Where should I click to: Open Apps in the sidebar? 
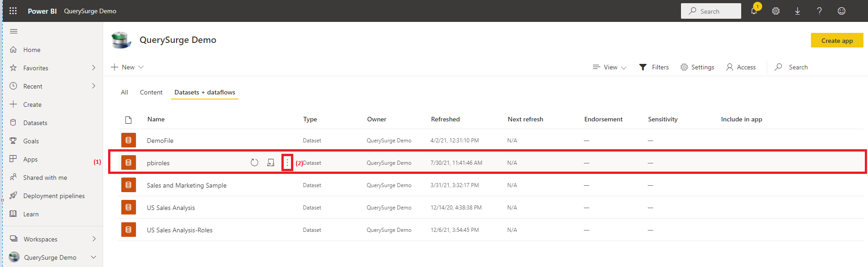(31, 159)
